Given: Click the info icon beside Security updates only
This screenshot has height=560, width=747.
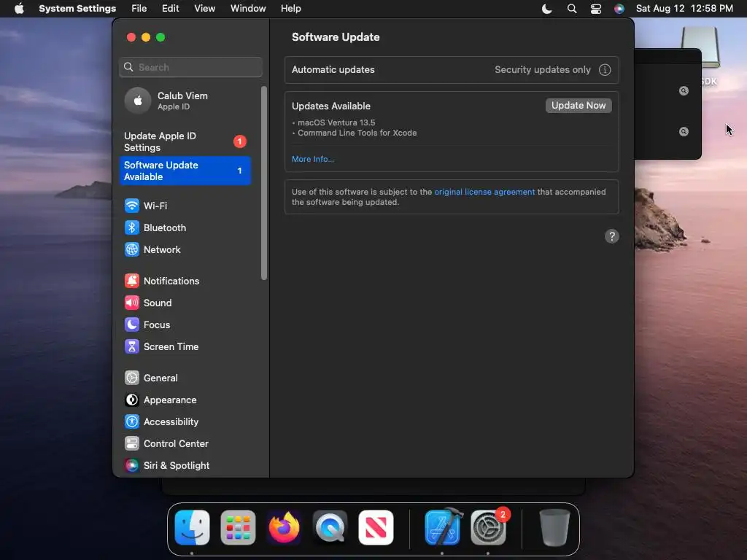Looking at the screenshot, I should click(605, 70).
